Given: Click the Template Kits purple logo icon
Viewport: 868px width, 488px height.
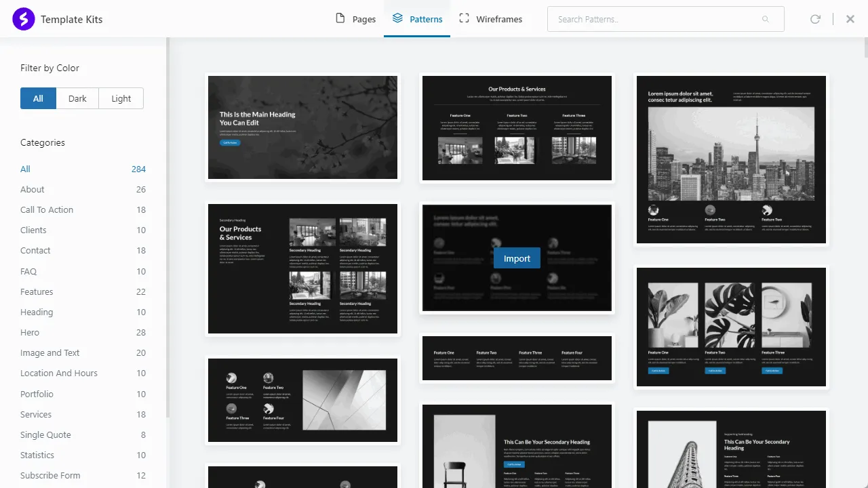Looking at the screenshot, I should [23, 19].
